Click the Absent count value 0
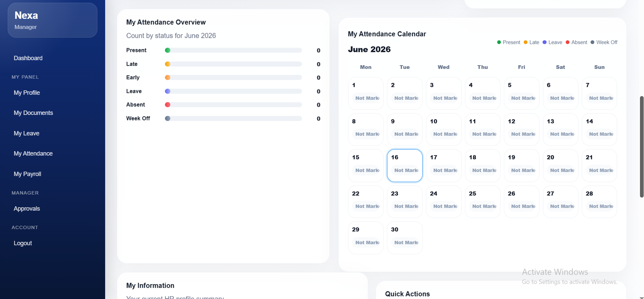This screenshot has height=299, width=644. coord(318,105)
